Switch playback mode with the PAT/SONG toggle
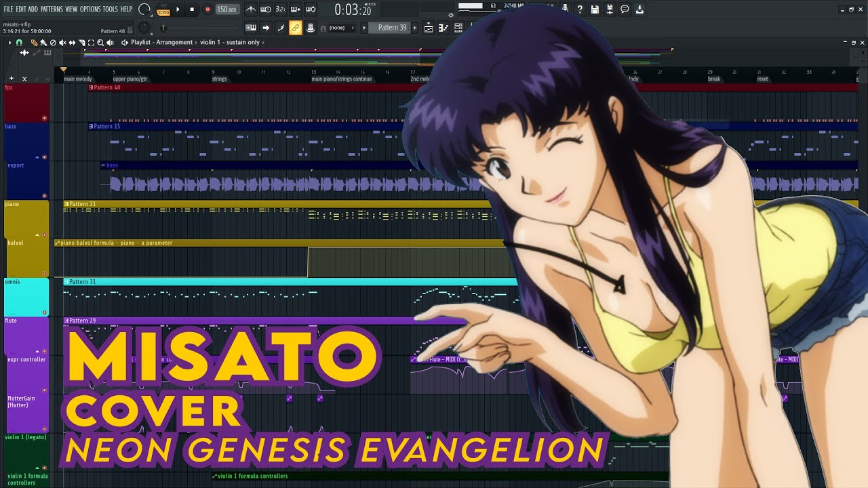This screenshot has width=868, height=488. pyautogui.click(x=163, y=9)
